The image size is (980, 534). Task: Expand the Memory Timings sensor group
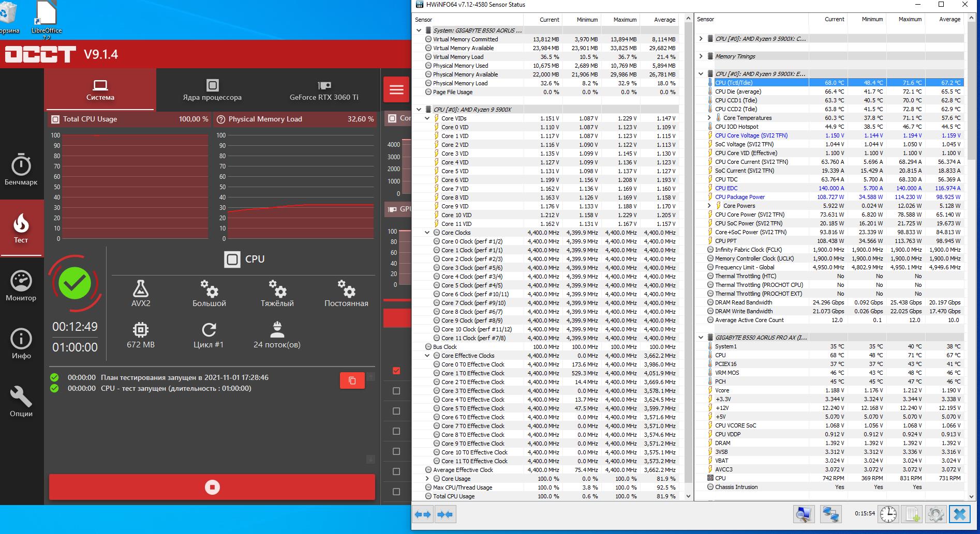tap(701, 56)
